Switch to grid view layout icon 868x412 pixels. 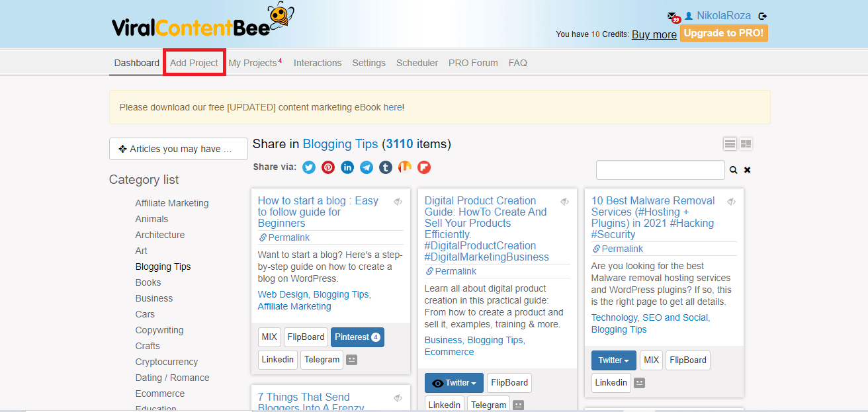pyautogui.click(x=746, y=144)
